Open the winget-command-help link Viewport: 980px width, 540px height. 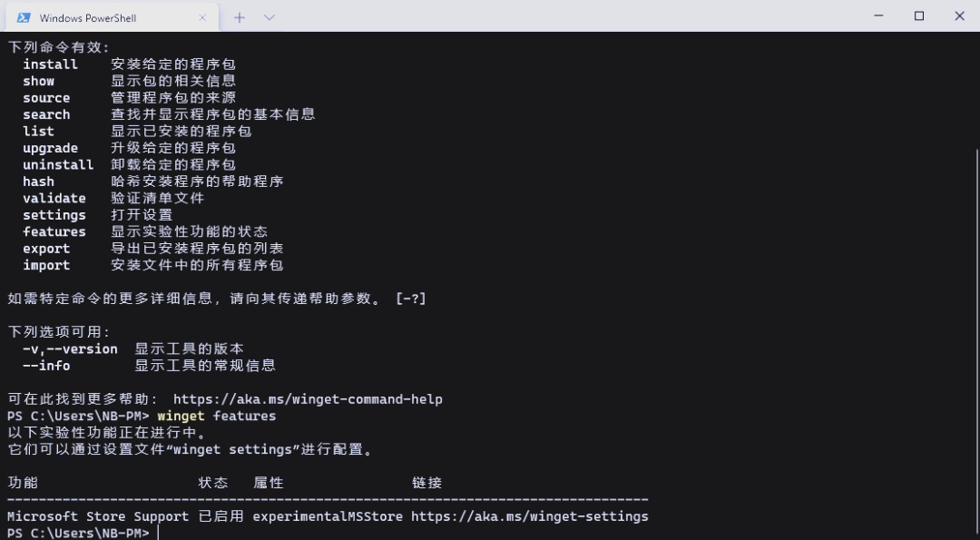[x=308, y=399]
